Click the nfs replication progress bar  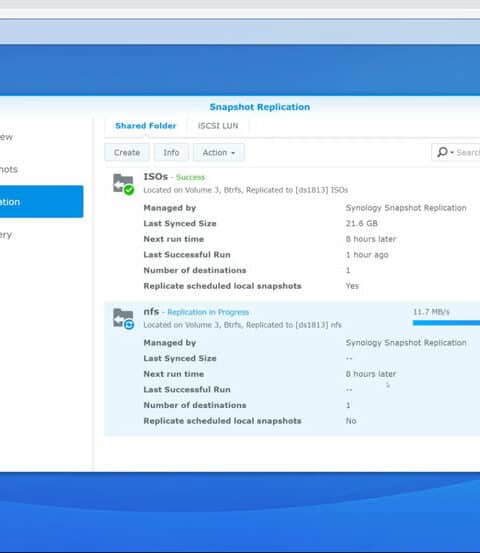(x=446, y=323)
